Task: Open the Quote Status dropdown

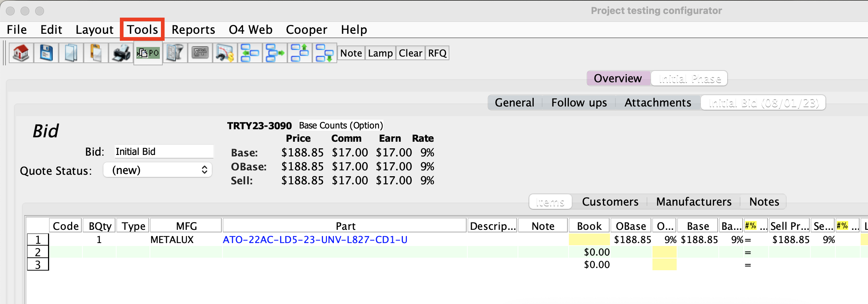Action: point(158,170)
